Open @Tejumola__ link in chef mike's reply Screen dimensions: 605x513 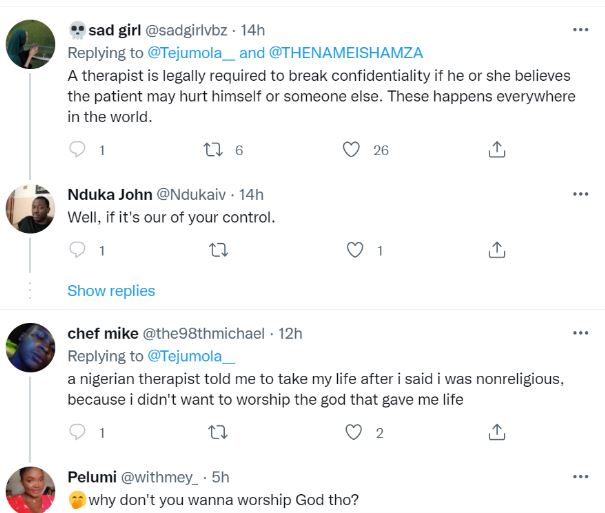point(191,355)
